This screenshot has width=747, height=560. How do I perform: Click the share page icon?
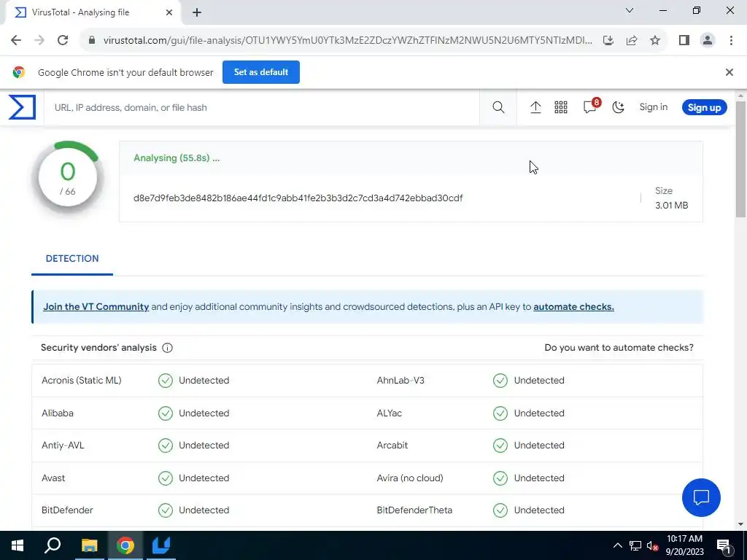(632, 40)
